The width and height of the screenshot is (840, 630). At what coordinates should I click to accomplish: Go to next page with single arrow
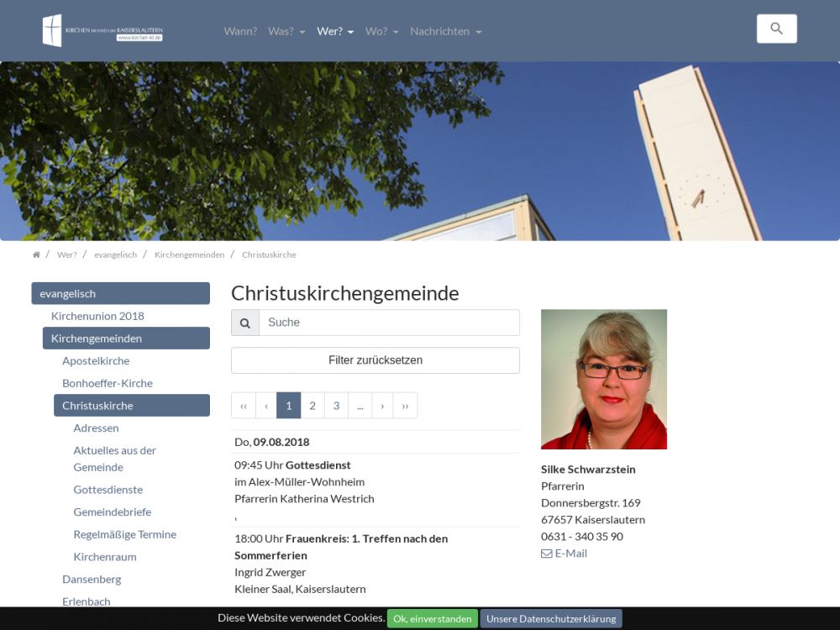(x=382, y=406)
